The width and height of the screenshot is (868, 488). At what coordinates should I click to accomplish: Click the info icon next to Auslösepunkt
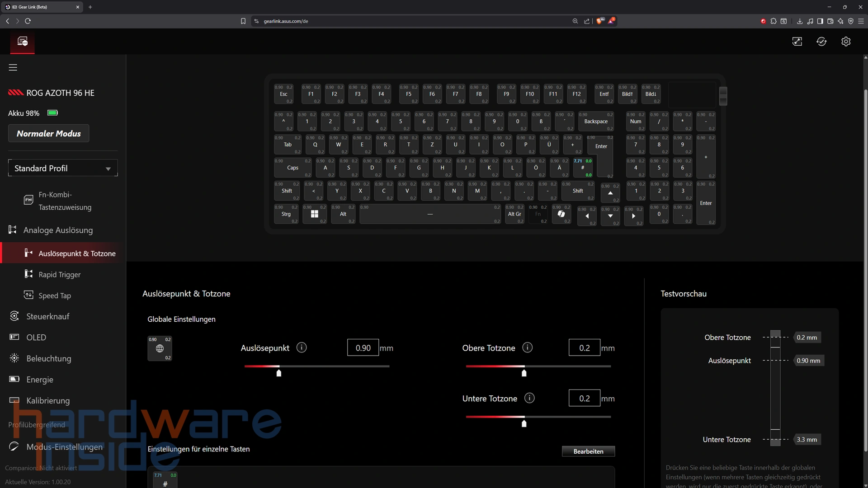(x=302, y=347)
